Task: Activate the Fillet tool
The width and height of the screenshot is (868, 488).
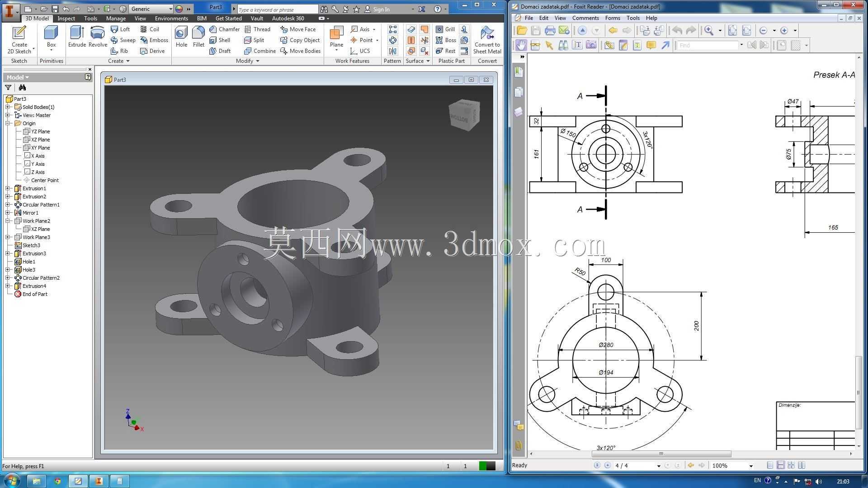Action: tap(198, 36)
